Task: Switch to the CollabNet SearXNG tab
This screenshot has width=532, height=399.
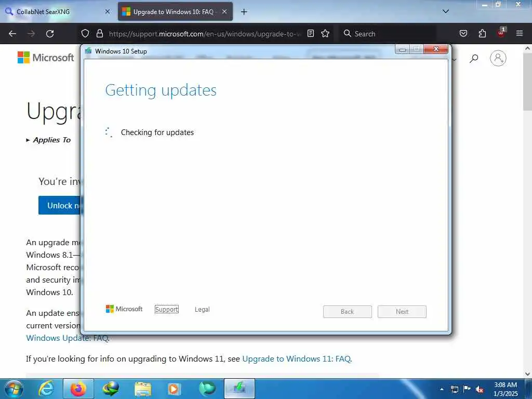Action: [x=57, y=11]
